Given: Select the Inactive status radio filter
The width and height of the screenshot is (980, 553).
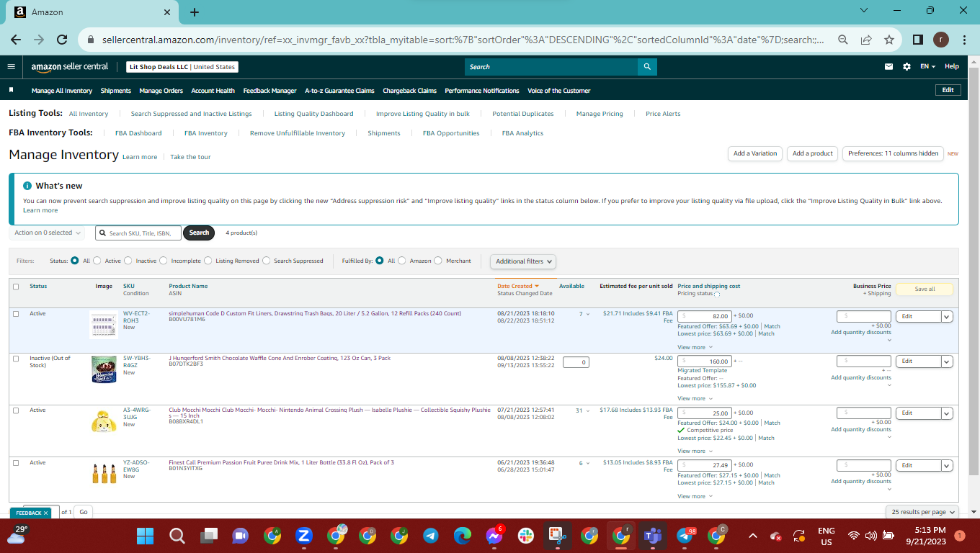Looking at the screenshot, I should (x=128, y=261).
